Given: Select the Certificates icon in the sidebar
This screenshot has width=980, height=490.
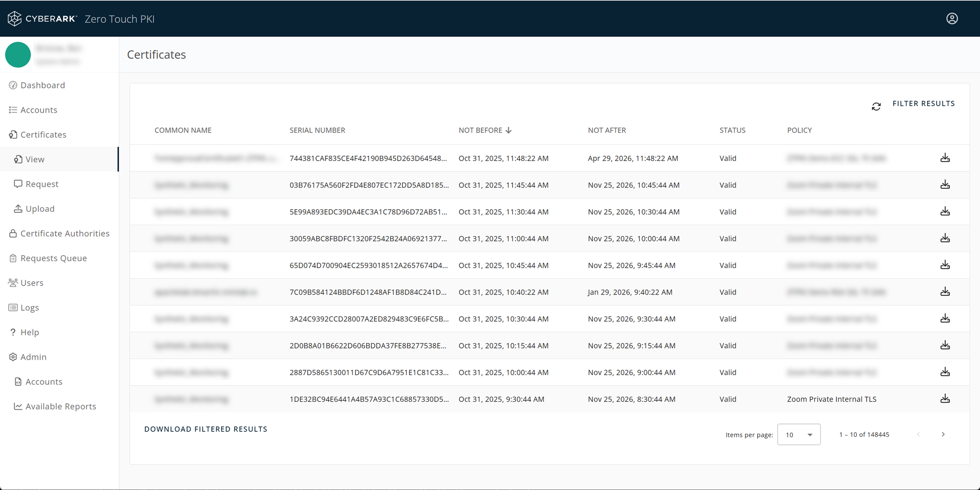Looking at the screenshot, I should pos(13,135).
